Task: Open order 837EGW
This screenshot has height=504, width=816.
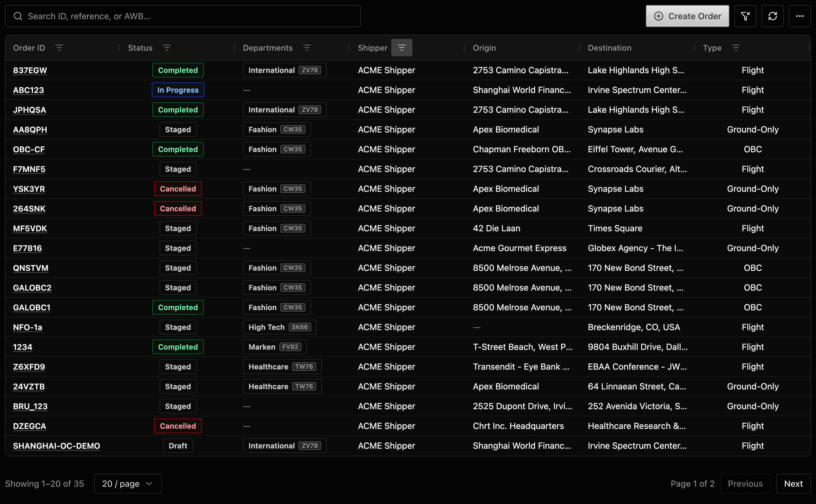Action: [30, 70]
